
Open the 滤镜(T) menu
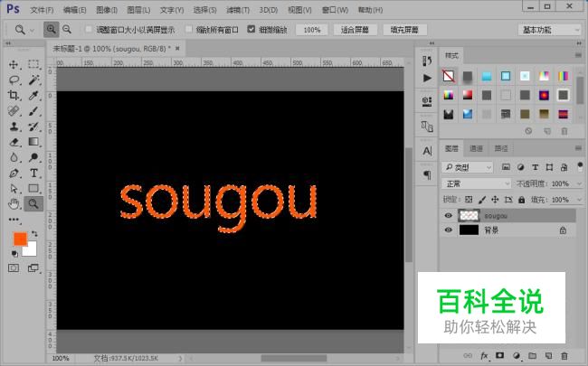[238, 10]
